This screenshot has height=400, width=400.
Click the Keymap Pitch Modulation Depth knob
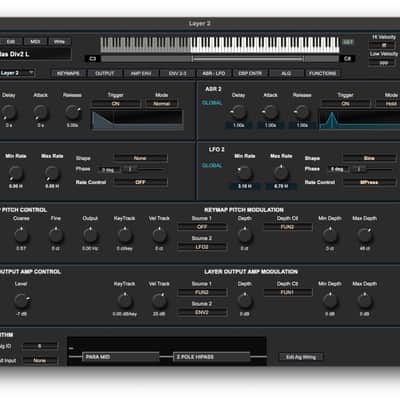[x=245, y=235]
